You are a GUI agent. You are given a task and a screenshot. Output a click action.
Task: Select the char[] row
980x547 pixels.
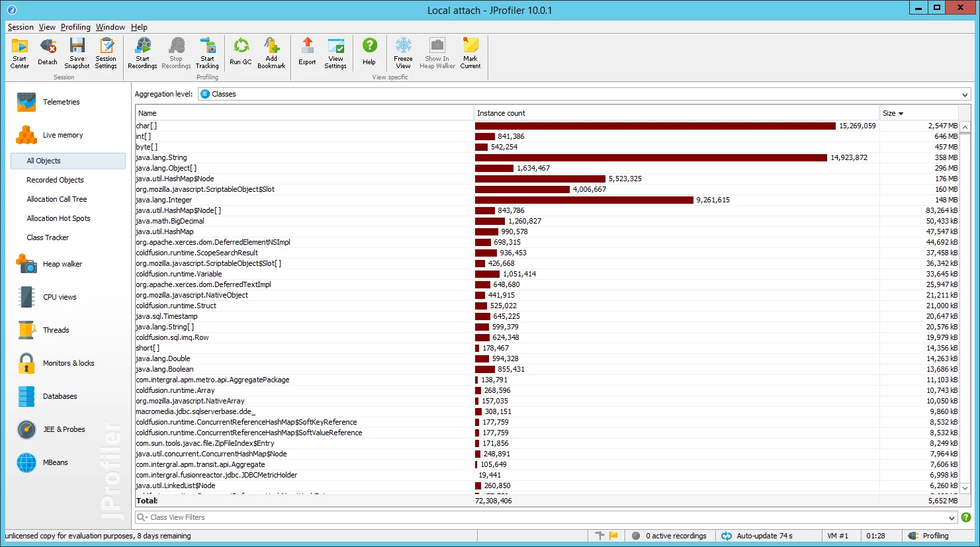547,126
